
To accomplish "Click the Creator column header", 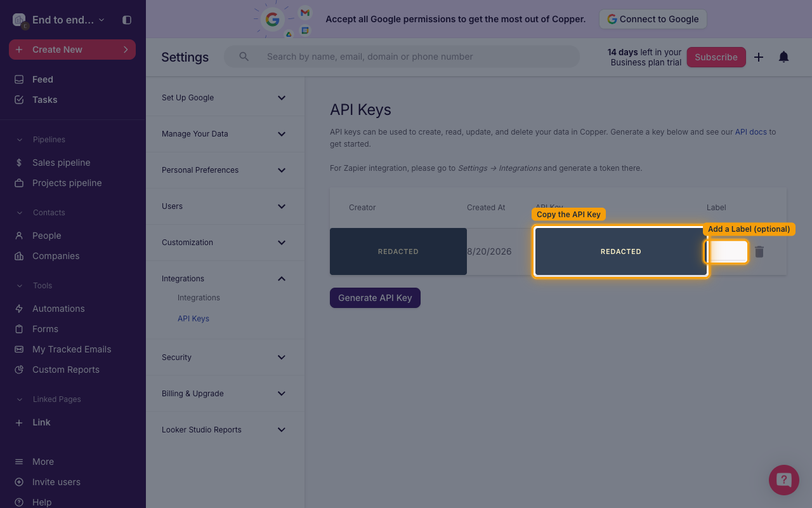I will [362, 208].
